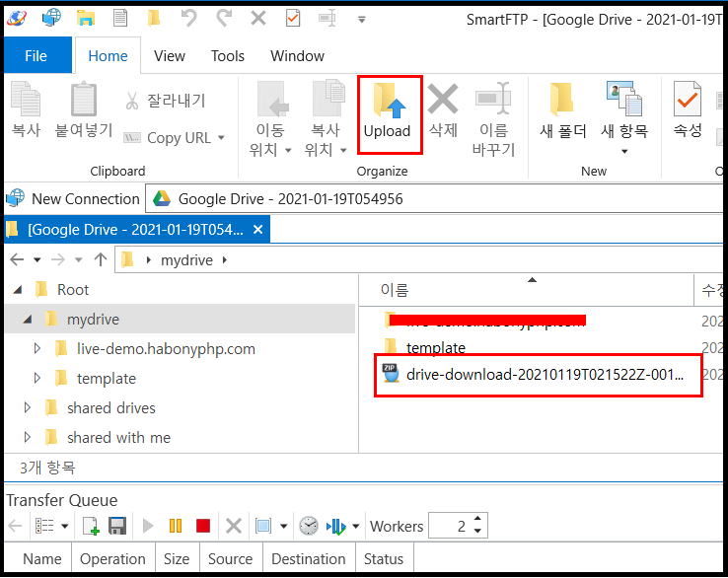This screenshot has width=728, height=578.
Task: Click the 이름 바꾸기 rename icon
Action: tap(493, 99)
